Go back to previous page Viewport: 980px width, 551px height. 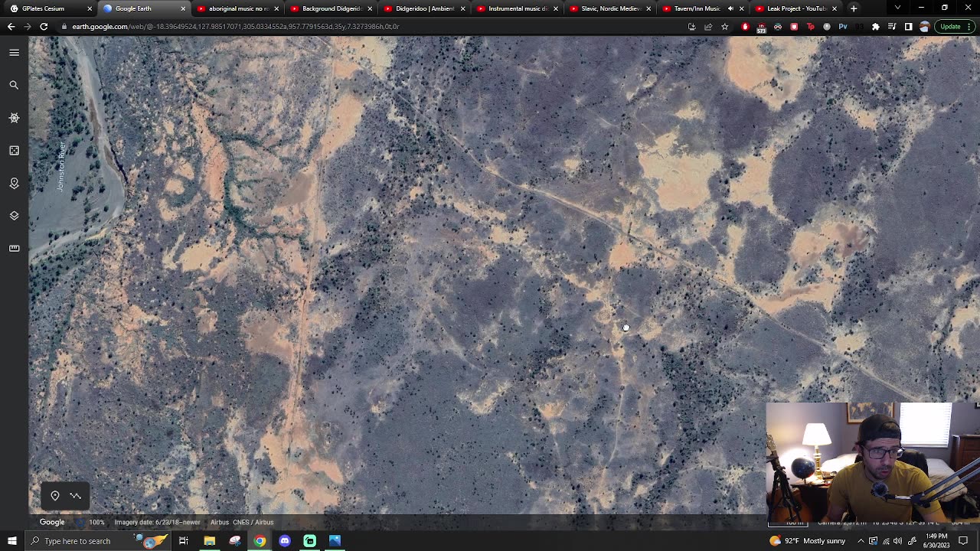(x=11, y=27)
